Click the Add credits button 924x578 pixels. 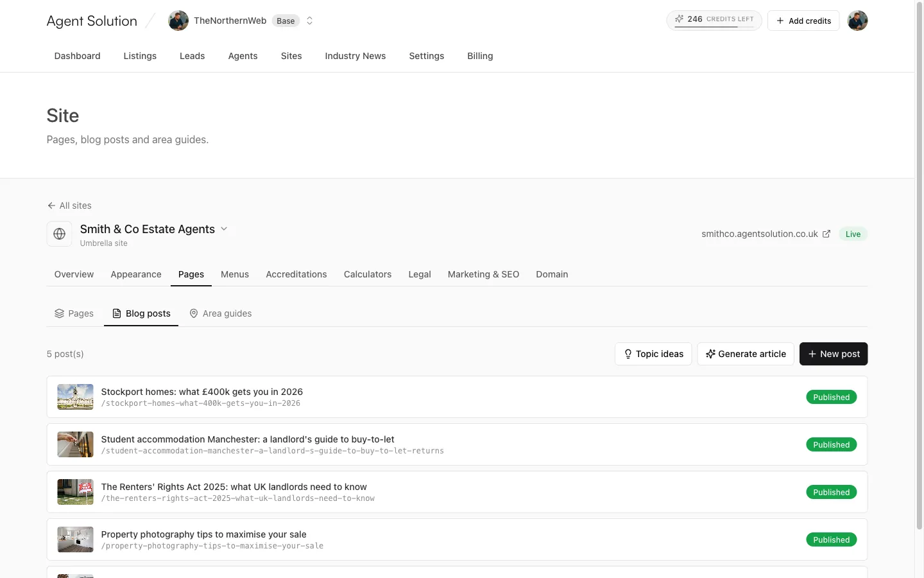tap(803, 21)
